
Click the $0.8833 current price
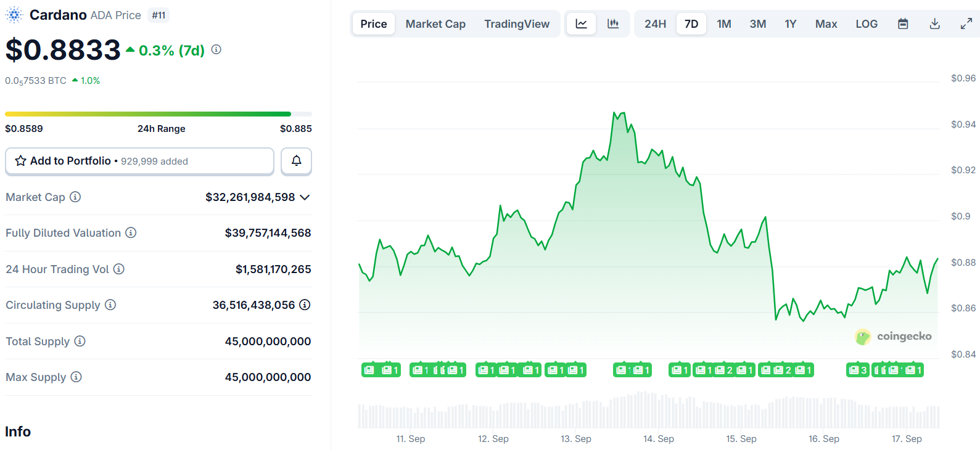pos(63,50)
